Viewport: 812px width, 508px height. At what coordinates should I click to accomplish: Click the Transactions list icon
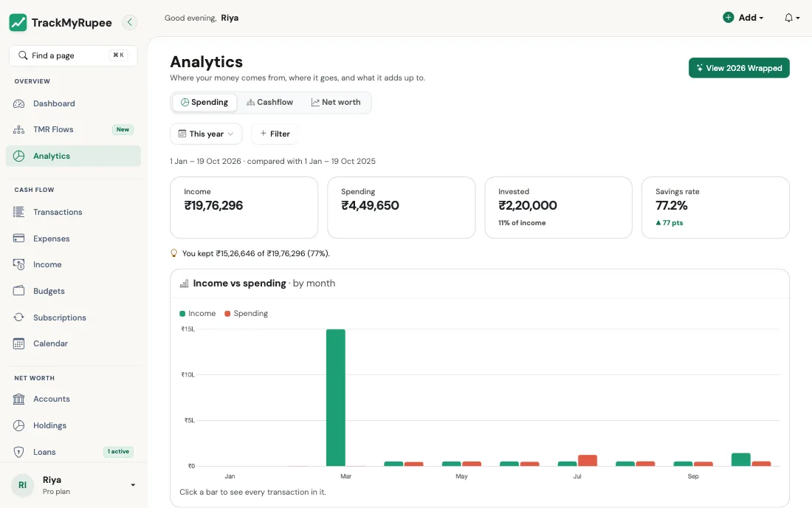(x=18, y=212)
